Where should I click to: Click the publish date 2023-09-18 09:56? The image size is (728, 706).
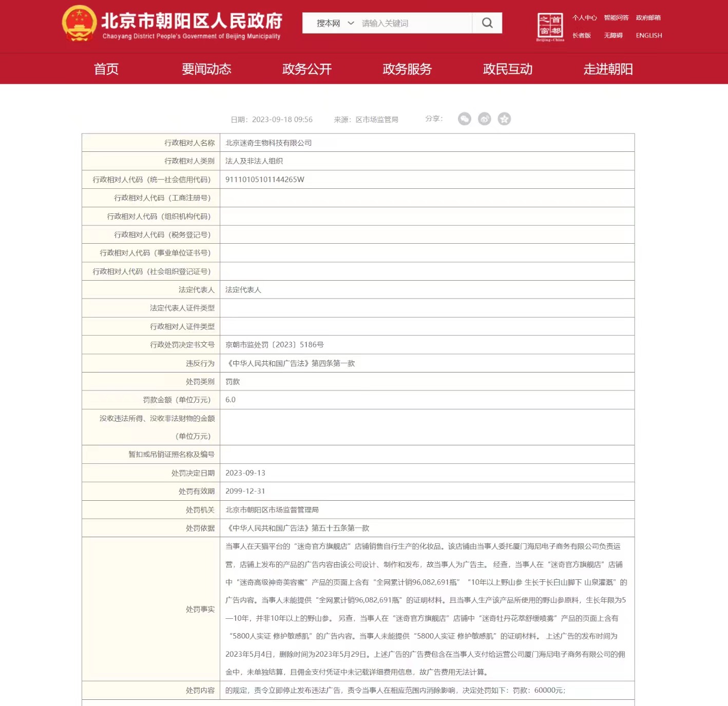(282, 120)
